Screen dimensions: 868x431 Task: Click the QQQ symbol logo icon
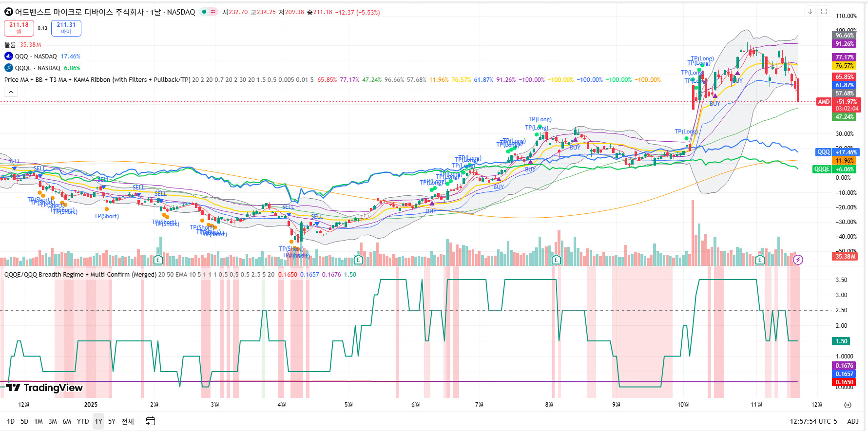(x=9, y=56)
